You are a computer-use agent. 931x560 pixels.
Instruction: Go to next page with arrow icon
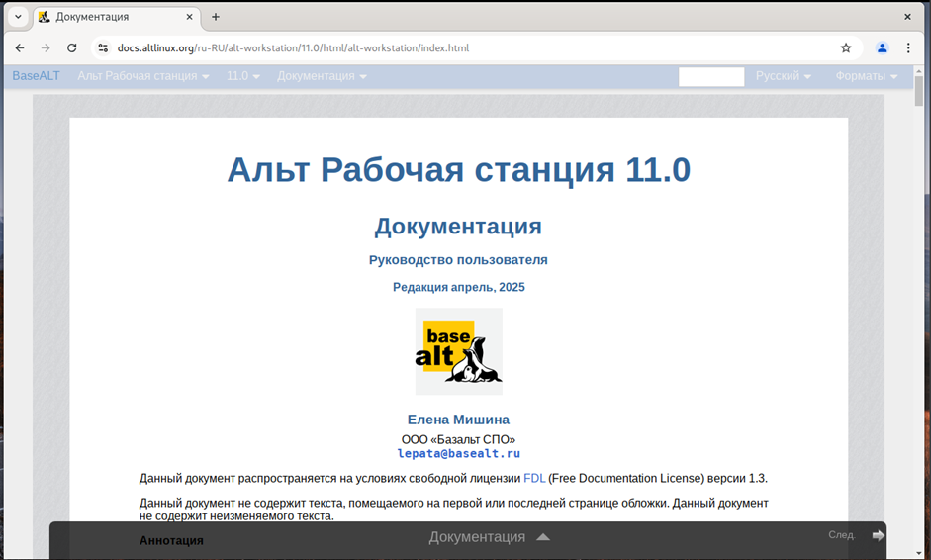pyautogui.click(x=878, y=535)
